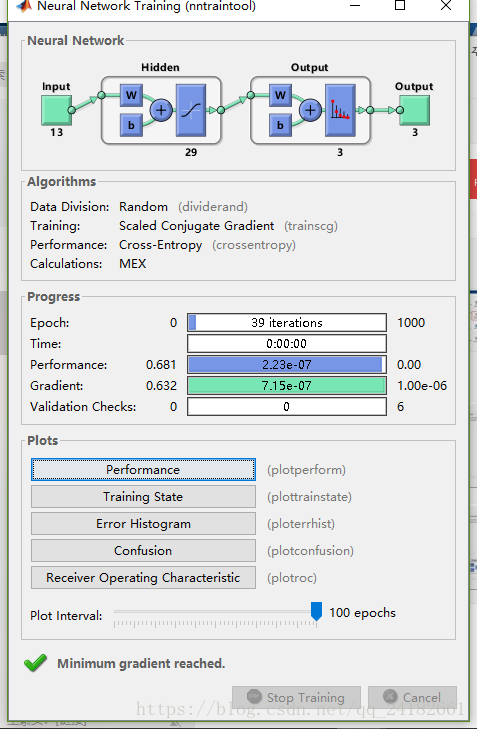This screenshot has width=477, height=729.
Task: Click the Stop Training button
Action: point(296,697)
